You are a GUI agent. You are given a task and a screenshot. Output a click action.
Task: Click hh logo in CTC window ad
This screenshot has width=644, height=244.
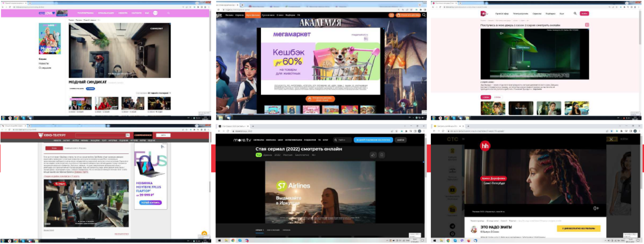pyautogui.click(x=485, y=146)
